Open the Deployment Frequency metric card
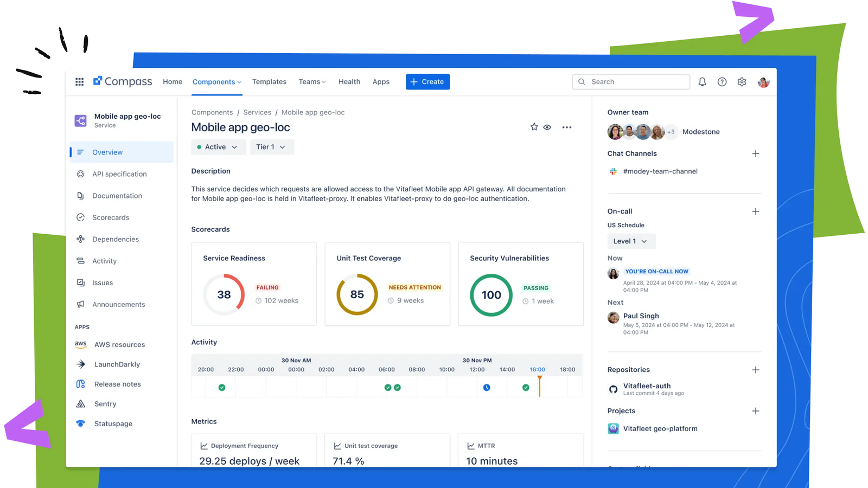This screenshot has width=868, height=488. click(x=254, y=450)
